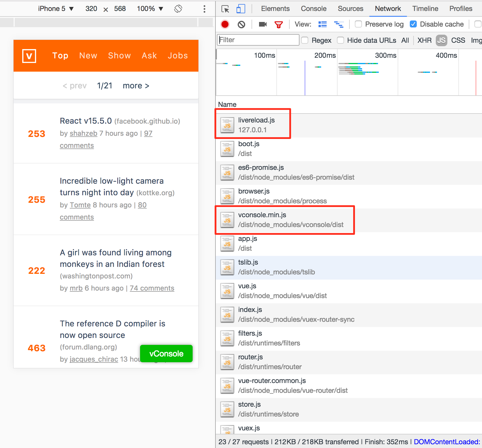Click the JS file icon for vue.js
The height and width of the screenshot is (448, 482).
(227, 291)
